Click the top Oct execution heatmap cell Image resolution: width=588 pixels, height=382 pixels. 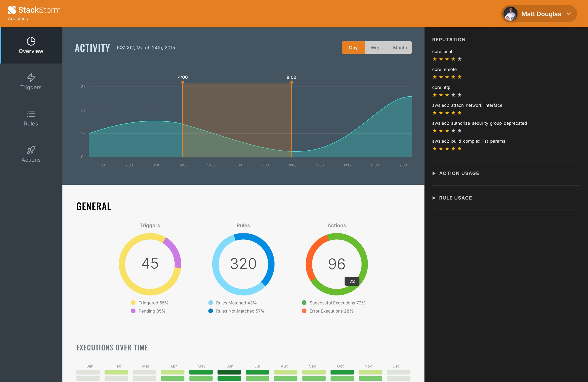(x=342, y=372)
